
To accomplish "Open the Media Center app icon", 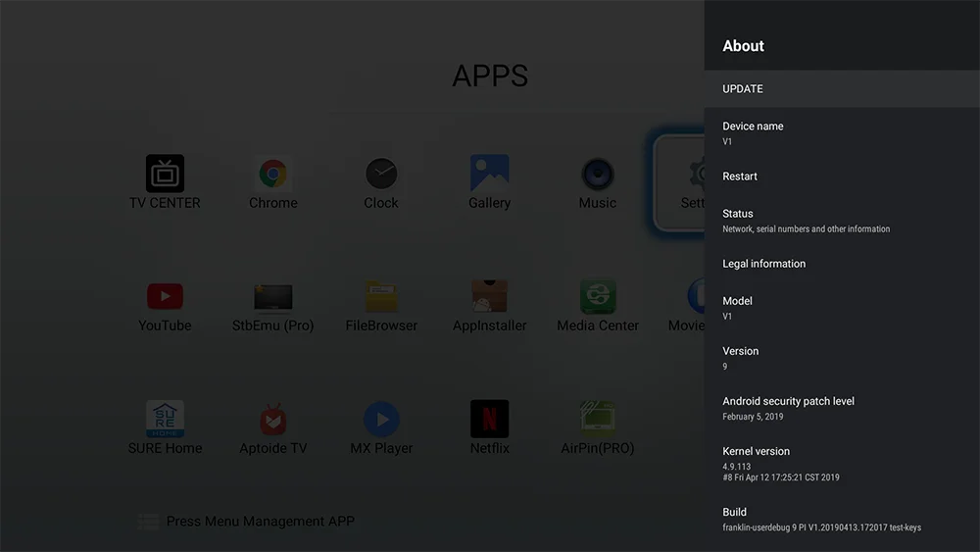I will coord(598,296).
